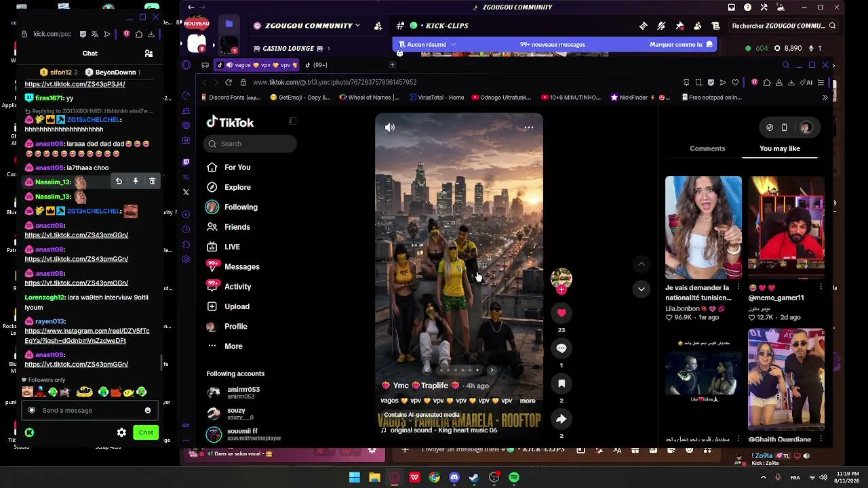Image resolution: width=868 pixels, height=488 pixels.
Task: Open Discord help icon in title bar
Action: (x=748, y=7)
